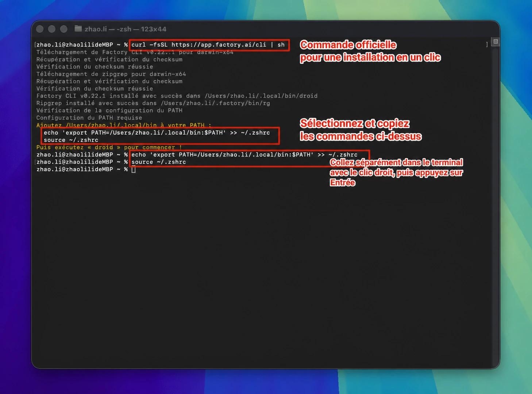
Task: Click the cursor block at the empty last prompt
Action: tap(134, 169)
